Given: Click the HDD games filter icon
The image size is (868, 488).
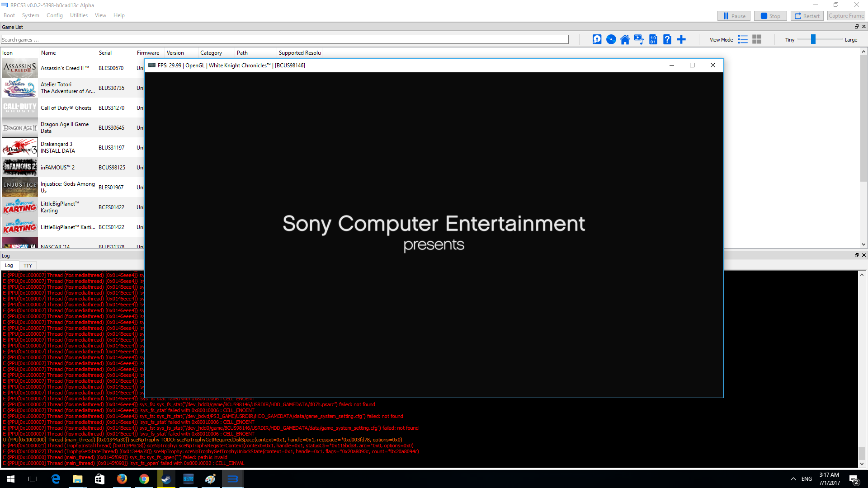Looking at the screenshot, I should click(x=597, y=40).
